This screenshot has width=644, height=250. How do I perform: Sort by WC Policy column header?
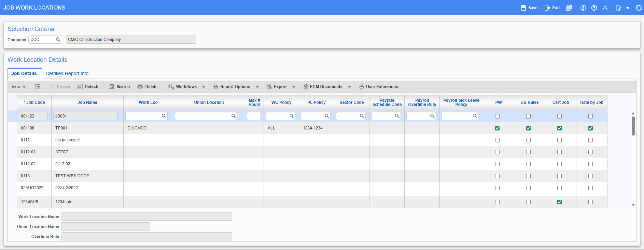281,102
